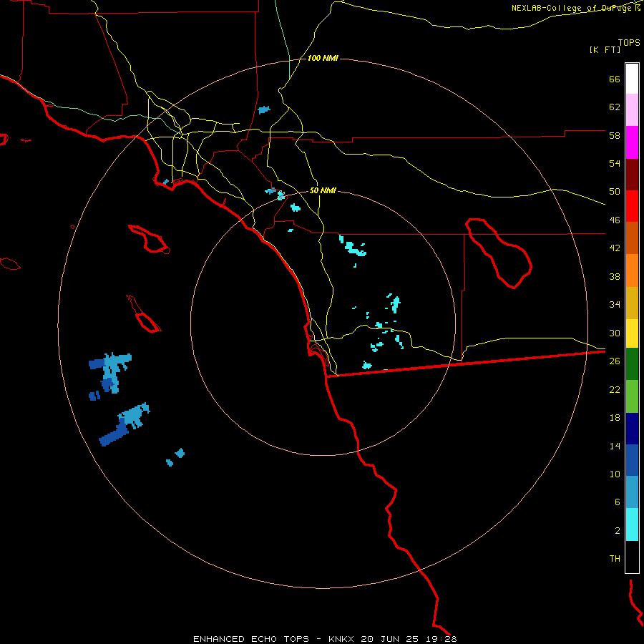
Task: Pick the light pink swatch on the scale
Action: tap(632, 109)
